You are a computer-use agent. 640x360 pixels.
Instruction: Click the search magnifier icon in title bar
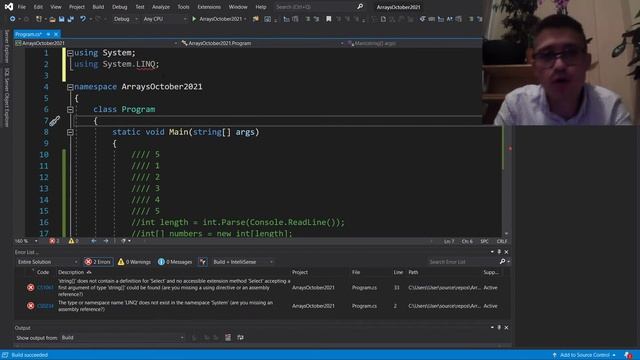point(360,7)
